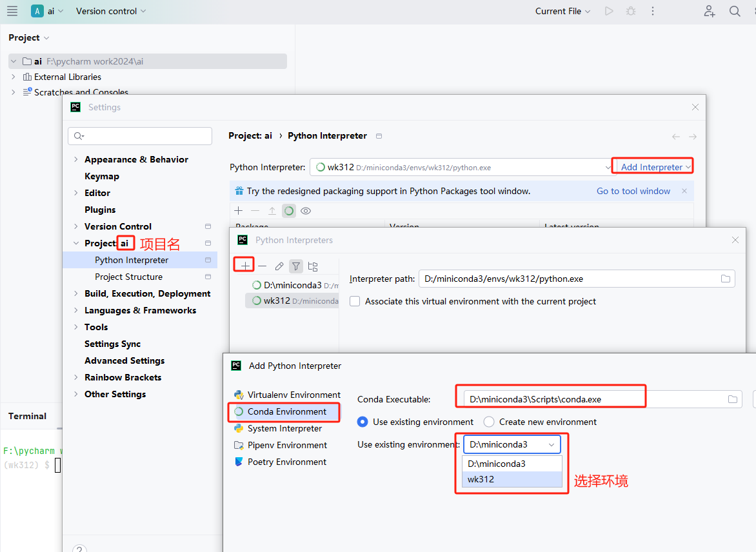Browse for the Conda executable with folder icon
756x552 pixels.
tap(733, 399)
